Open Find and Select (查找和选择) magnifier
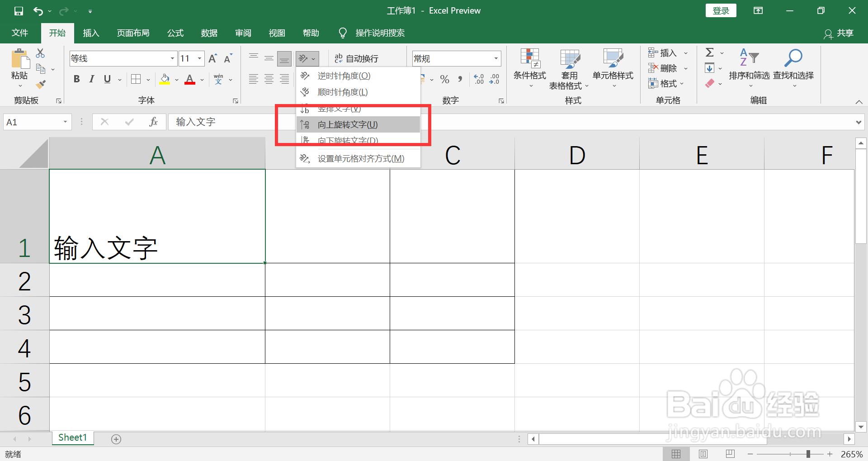868x461 pixels. (x=793, y=68)
